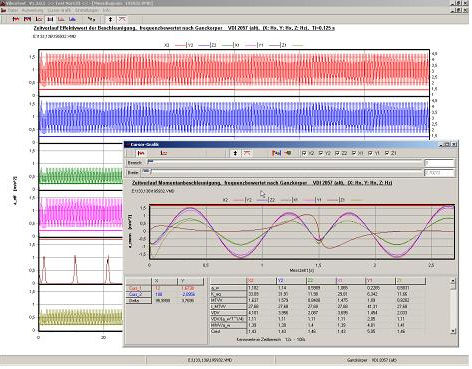Screen dimensions: 472x369
Task: Click the pink chart icon in main toolbar
Action: (61, 19)
